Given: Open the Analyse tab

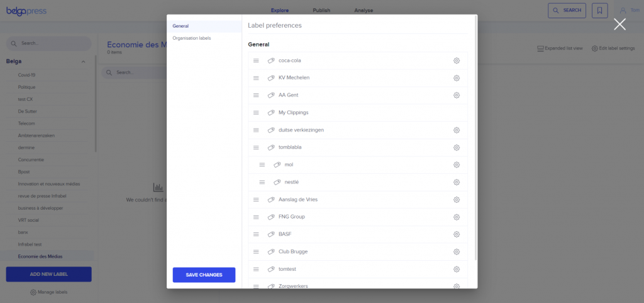Looking at the screenshot, I should pos(364,10).
